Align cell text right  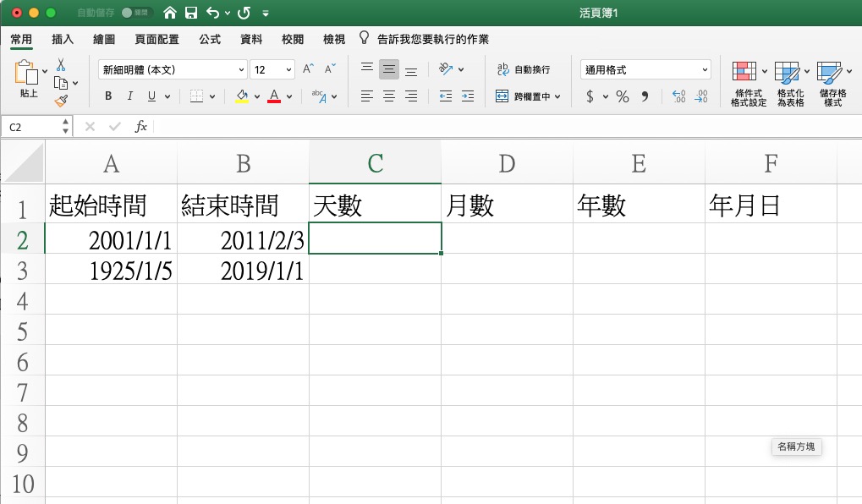pos(410,96)
